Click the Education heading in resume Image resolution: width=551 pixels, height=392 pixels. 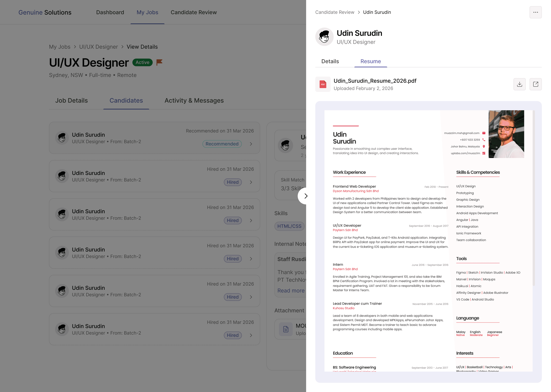pyautogui.click(x=343, y=353)
